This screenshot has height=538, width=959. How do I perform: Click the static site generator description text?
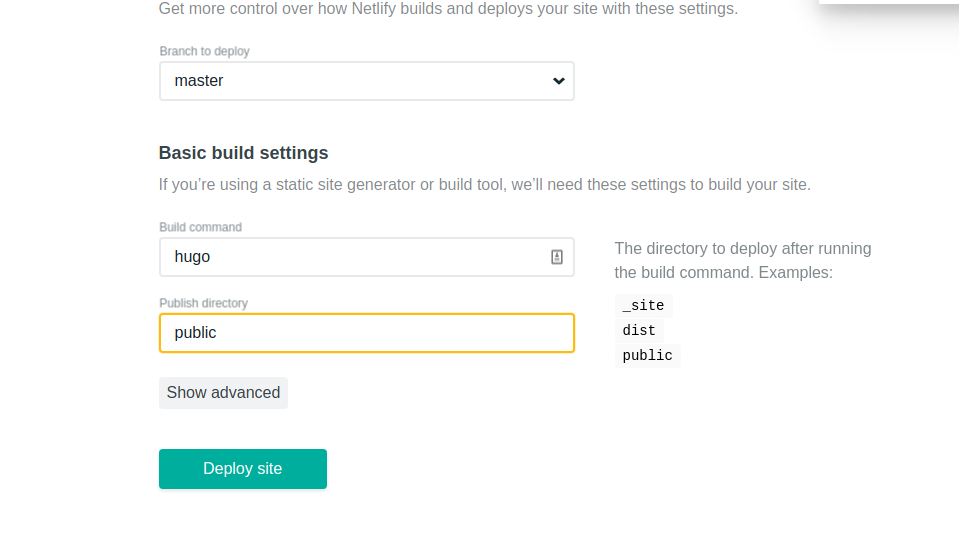pos(484,185)
